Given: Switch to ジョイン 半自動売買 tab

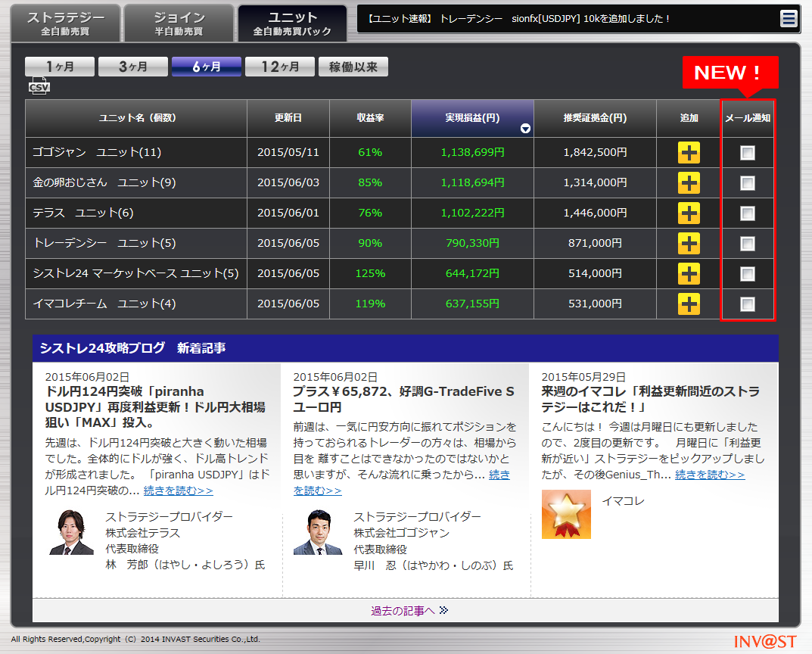Looking at the screenshot, I should (x=179, y=23).
